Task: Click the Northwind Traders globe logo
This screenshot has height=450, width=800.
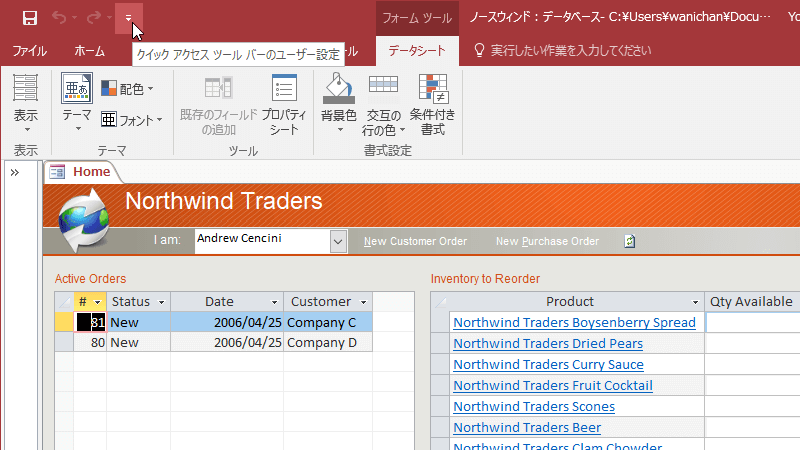Action: click(x=83, y=220)
